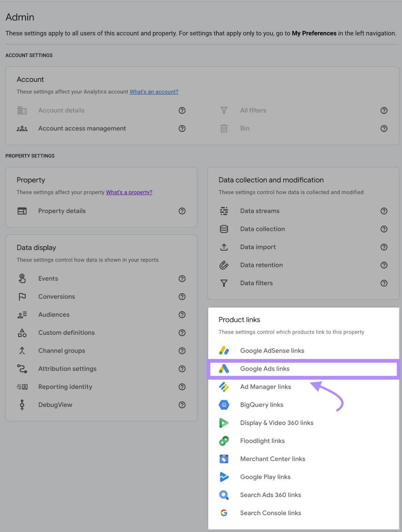Image resolution: width=402 pixels, height=532 pixels.
Task: Open help for Data retention
Action: coord(384,265)
